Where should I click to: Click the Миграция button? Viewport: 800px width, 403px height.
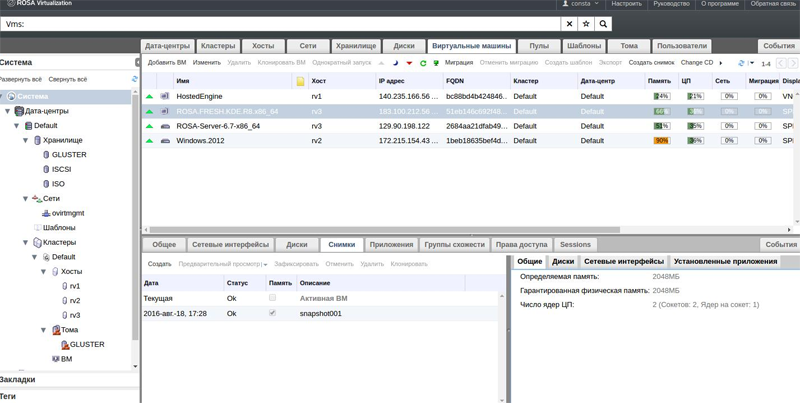459,63
